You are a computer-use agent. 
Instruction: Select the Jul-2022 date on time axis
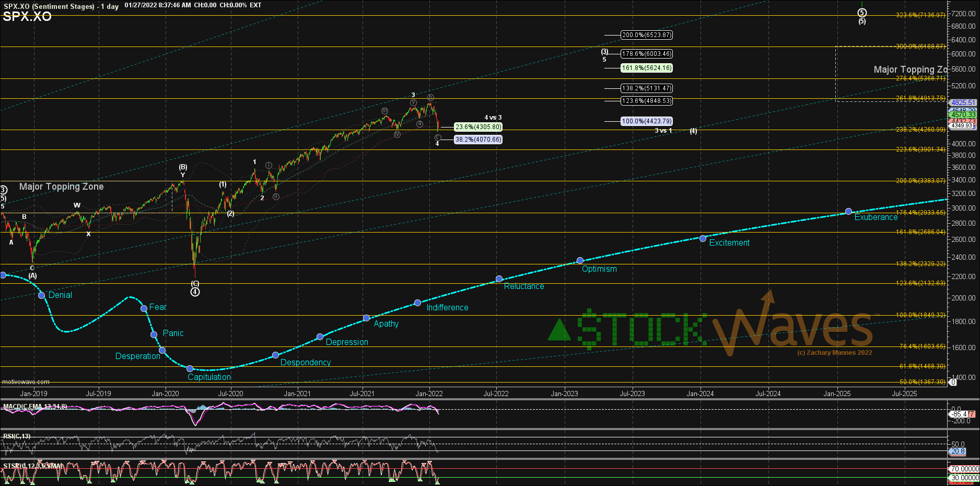pyautogui.click(x=496, y=394)
